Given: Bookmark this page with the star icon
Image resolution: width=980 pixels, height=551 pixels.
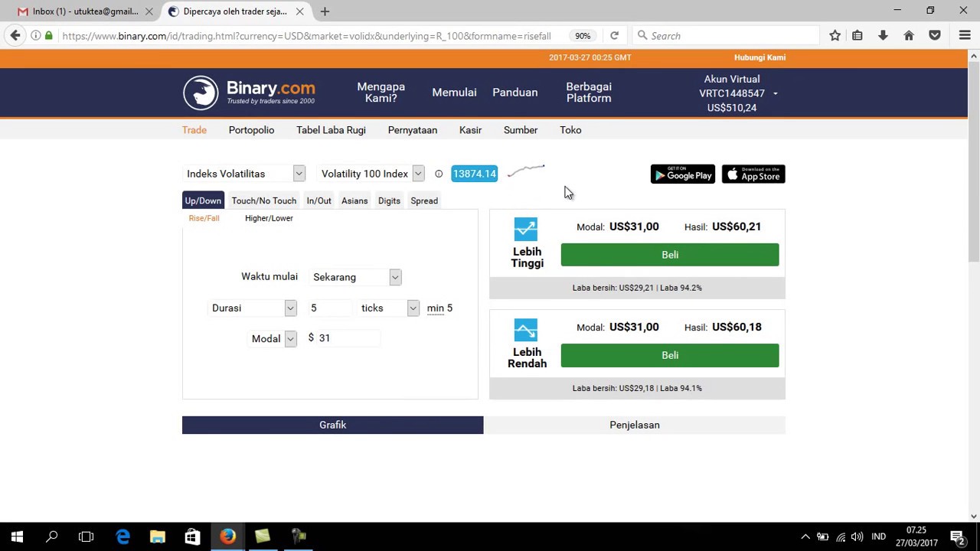Looking at the screenshot, I should pos(835,35).
